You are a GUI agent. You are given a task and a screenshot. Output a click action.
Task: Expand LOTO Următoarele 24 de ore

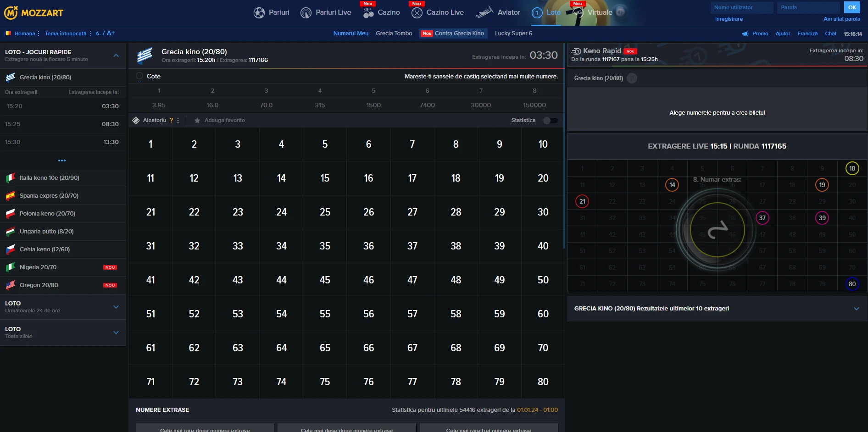116,307
